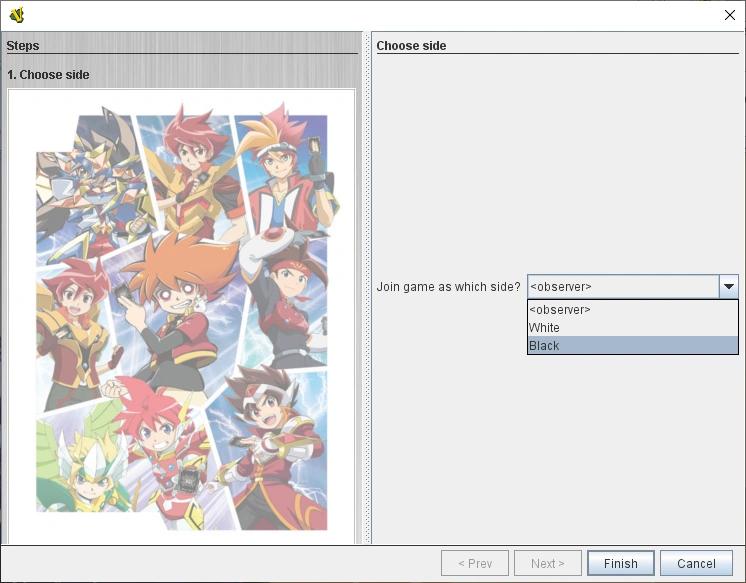
Task: Select Black from the side list
Action: point(633,346)
